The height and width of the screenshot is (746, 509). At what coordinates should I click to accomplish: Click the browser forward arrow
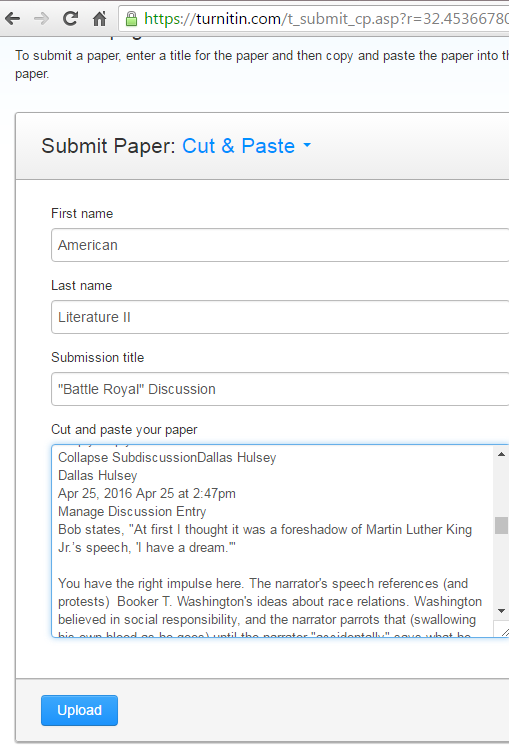click(x=42, y=19)
